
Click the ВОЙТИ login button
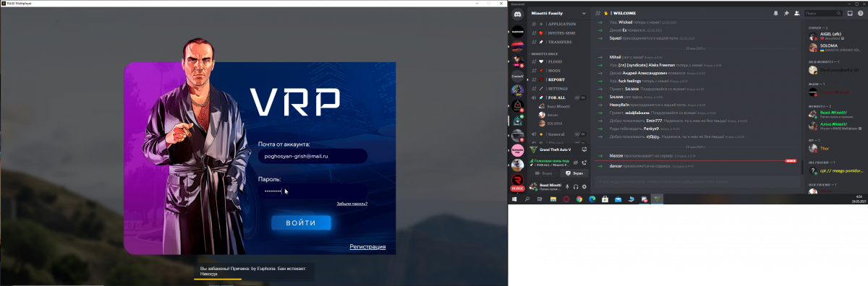click(301, 222)
